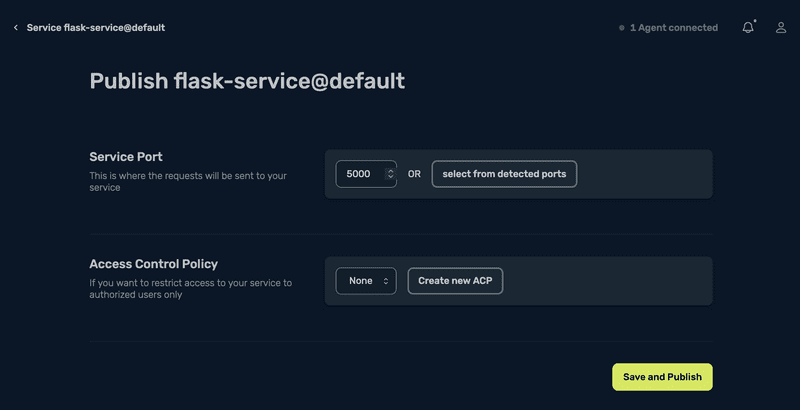Viewport: 800px width, 410px height.
Task: Open the Access Control Policy None dropdown
Action: click(366, 281)
